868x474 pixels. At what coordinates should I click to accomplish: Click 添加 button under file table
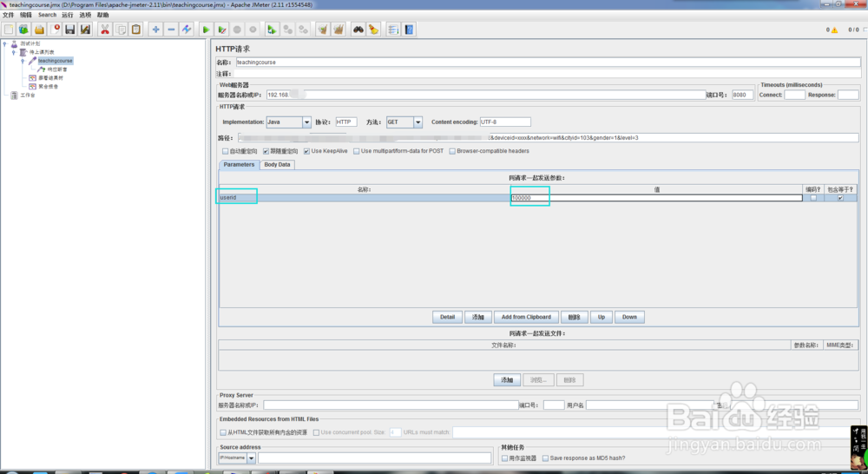click(x=507, y=380)
